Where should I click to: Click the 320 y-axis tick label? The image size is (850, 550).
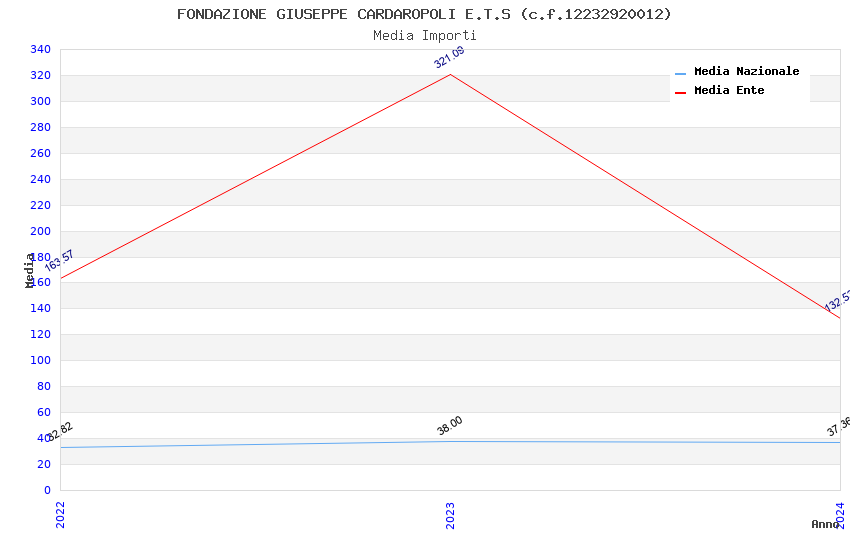pyautogui.click(x=40, y=75)
